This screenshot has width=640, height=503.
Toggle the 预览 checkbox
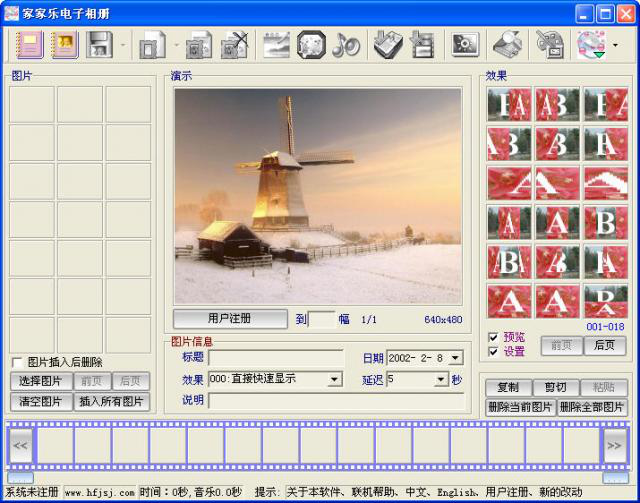pyautogui.click(x=493, y=337)
